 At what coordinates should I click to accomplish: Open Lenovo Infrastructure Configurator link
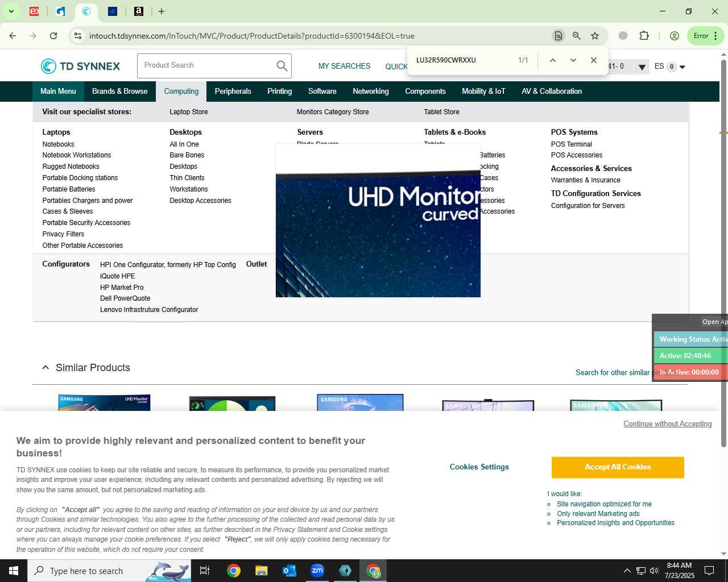click(149, 310)
